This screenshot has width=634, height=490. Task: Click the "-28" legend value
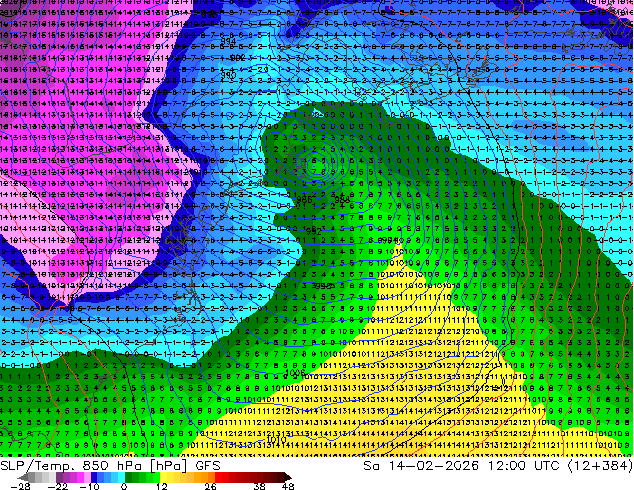[20, 486]
